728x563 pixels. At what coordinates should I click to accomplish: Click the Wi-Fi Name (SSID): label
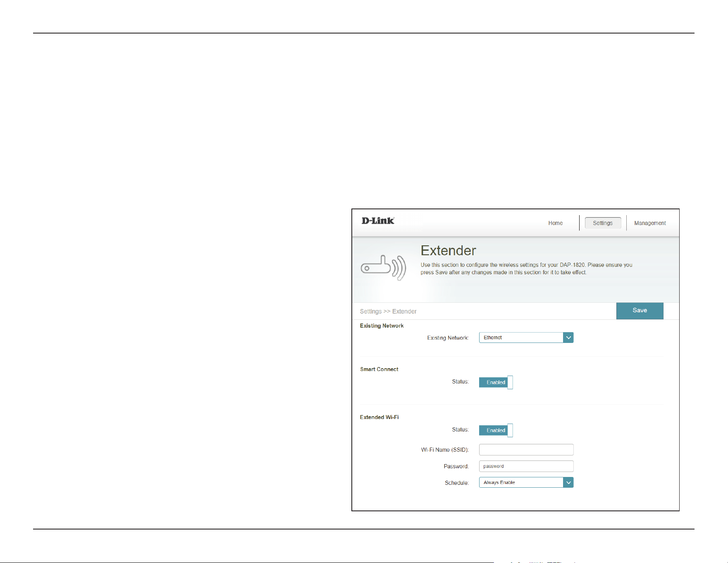click(x=445, y=450)
